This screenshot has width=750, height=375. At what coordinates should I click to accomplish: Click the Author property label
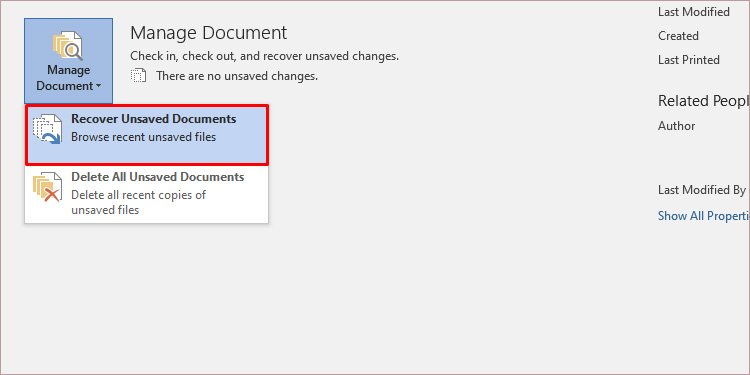pyautogui.click(x=676, y=126)
